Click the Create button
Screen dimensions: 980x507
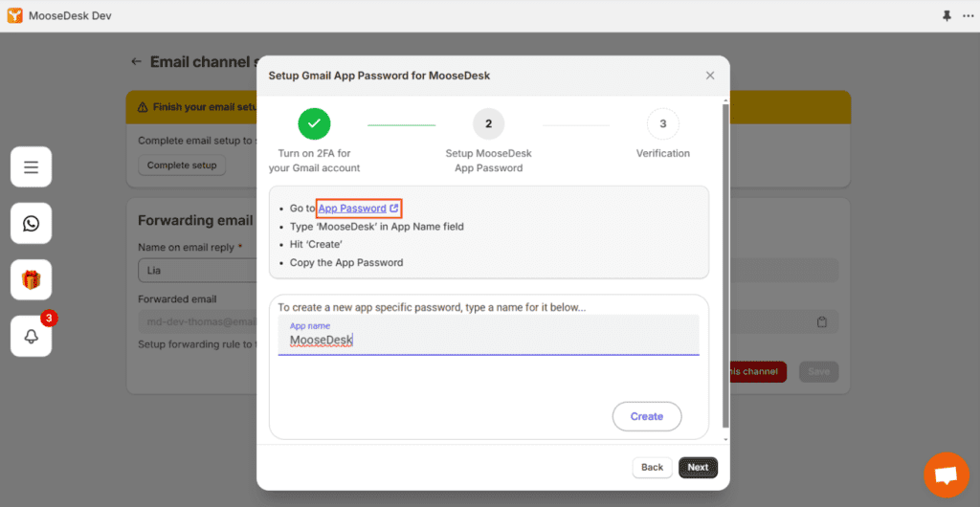coord(647,416)
